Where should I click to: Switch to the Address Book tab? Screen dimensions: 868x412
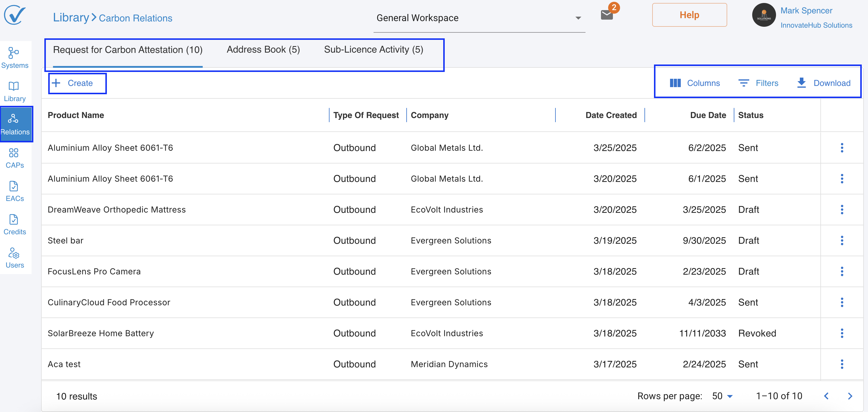263,49
